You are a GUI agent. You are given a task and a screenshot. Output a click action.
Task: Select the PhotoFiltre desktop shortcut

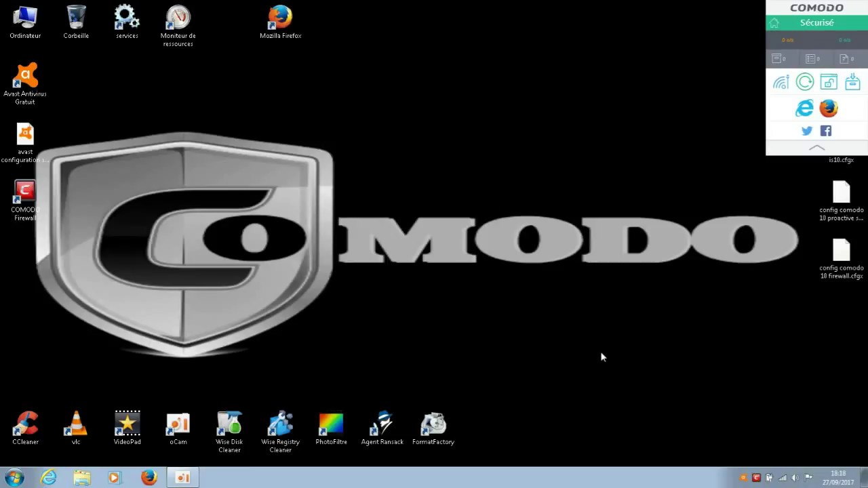pyautogui.click(x=331, y=428)
